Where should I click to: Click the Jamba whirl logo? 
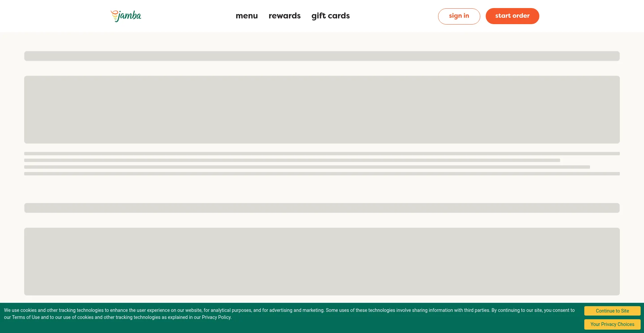coord(125,16)
